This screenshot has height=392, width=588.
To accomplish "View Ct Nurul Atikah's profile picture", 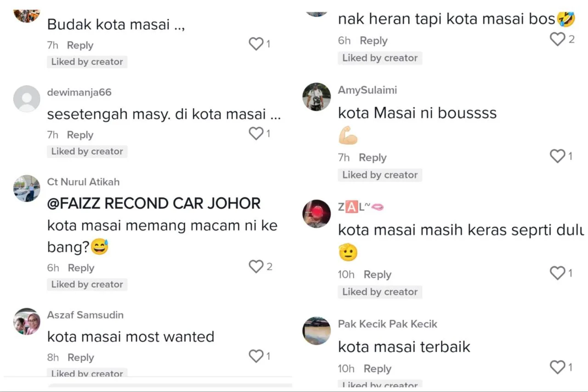I will (x=27, y=189).
